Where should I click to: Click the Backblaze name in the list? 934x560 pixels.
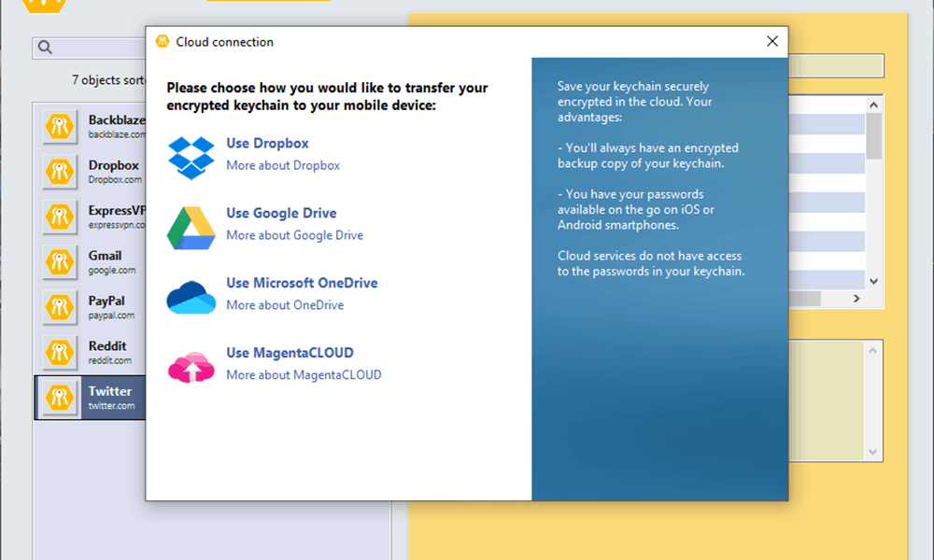117,120
